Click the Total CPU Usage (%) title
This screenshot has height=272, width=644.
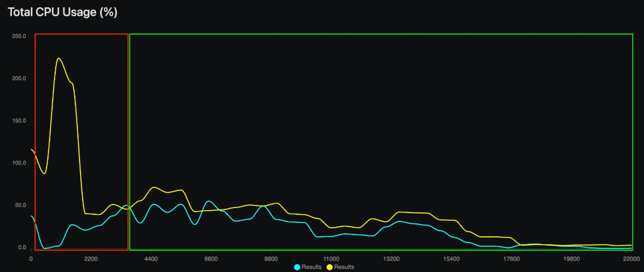62,12
